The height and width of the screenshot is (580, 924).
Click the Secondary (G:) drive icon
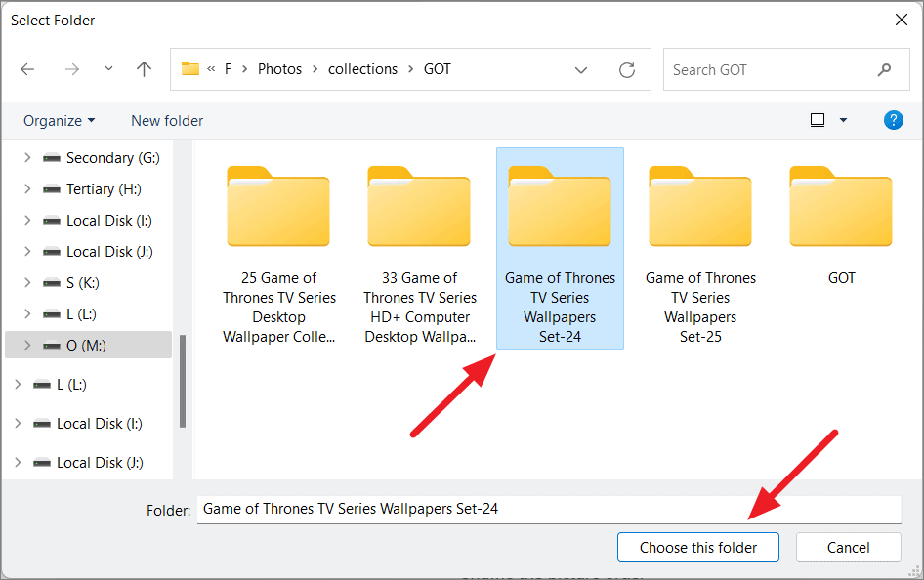(x=51, y=158)
